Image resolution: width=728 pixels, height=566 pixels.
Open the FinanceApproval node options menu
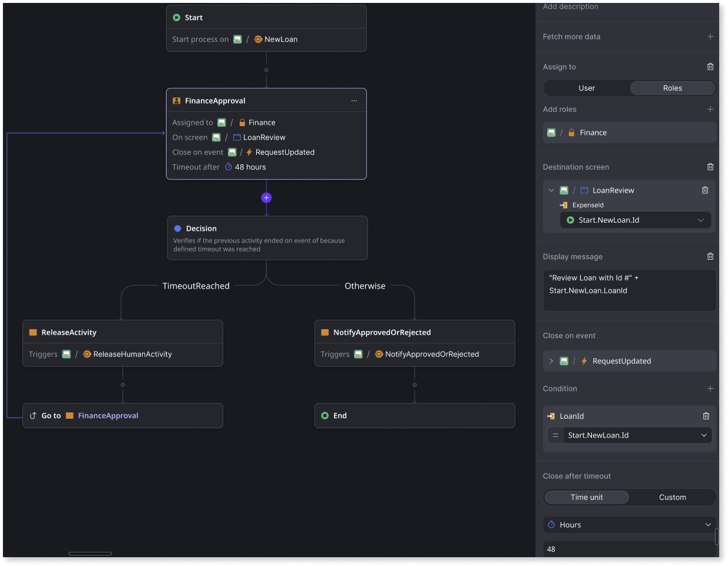coord(354,101)
